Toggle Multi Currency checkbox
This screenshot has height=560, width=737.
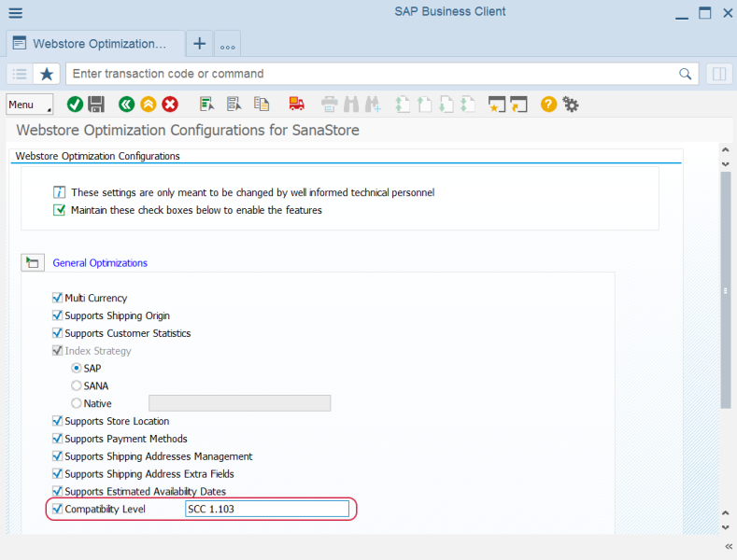pyautogui.click(x=57, y=298)
